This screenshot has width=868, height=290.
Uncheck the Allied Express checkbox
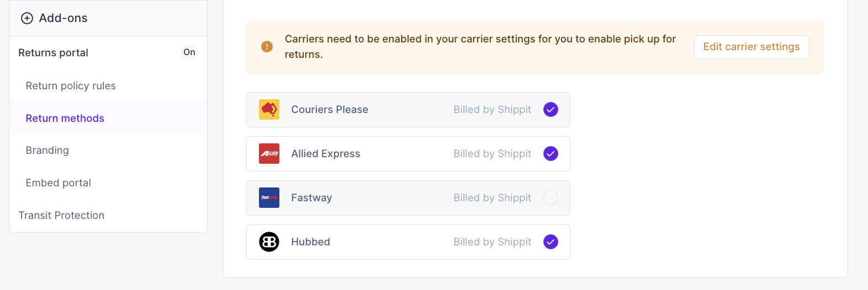pos(551,154)
